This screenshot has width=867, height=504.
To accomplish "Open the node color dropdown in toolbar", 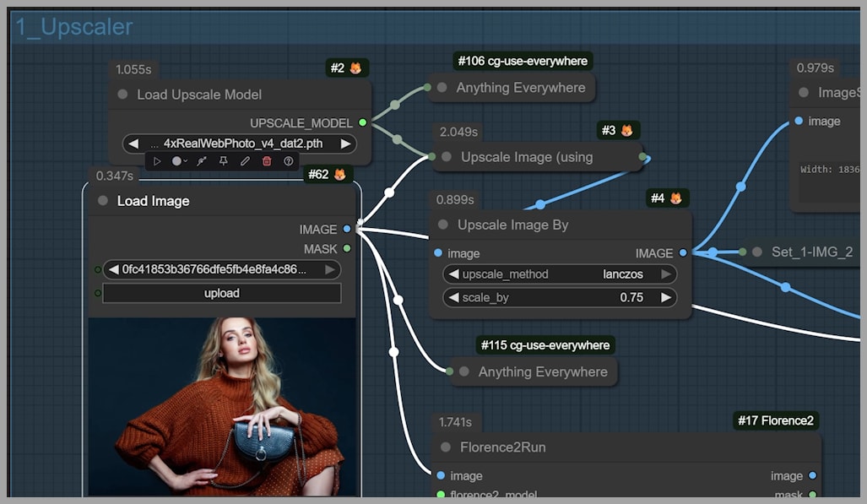I will pyautogui.click(x=180, y=160).
